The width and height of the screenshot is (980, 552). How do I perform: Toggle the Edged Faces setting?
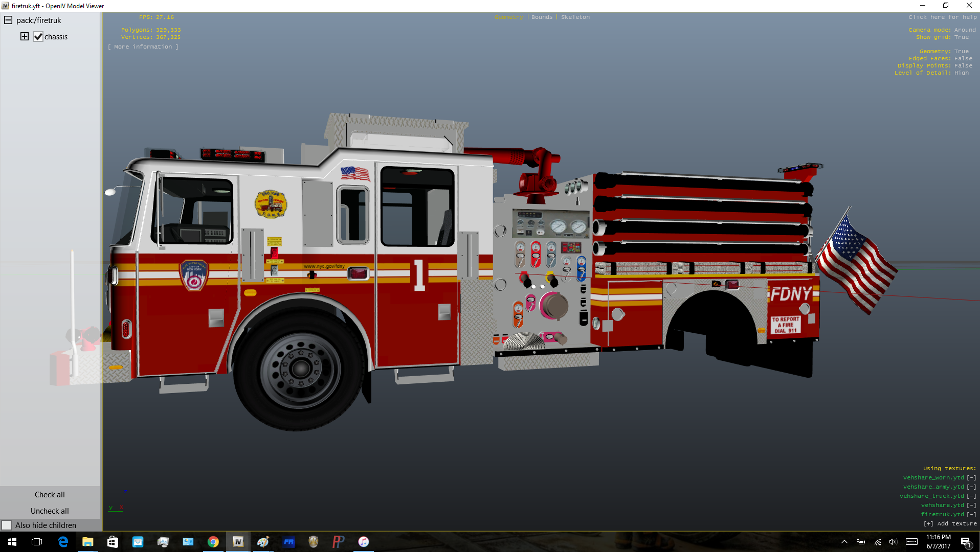coord(963,58)
